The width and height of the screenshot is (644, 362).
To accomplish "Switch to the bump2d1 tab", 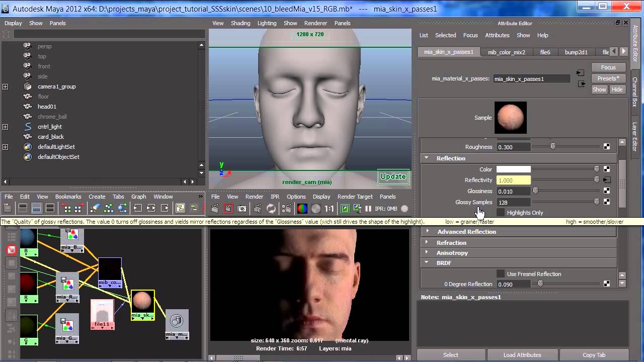I will [x=576, y=52].
